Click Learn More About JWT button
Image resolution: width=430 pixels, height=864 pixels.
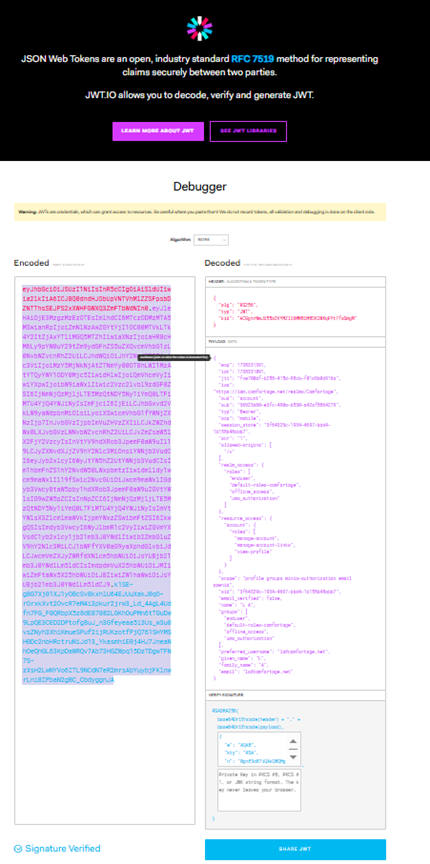click(x=158, y=131)
